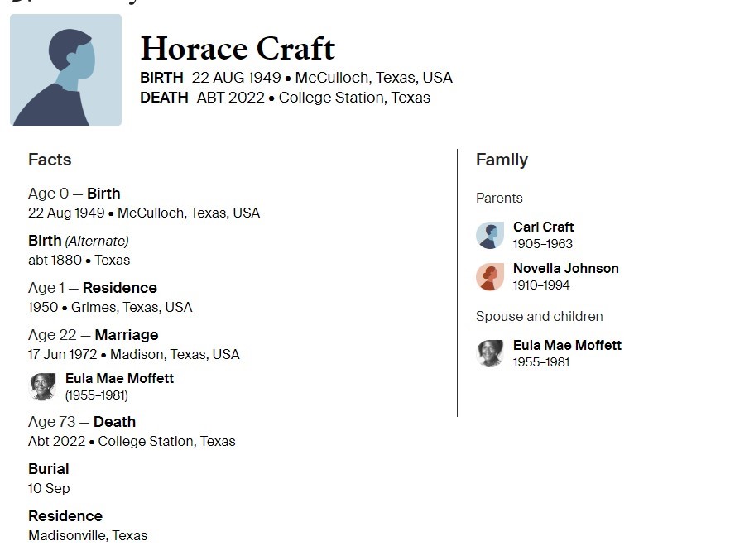This screenshot has height=560, width=735.
Task: Click the Horace Craft name heading
Action: tap(238, 48)
